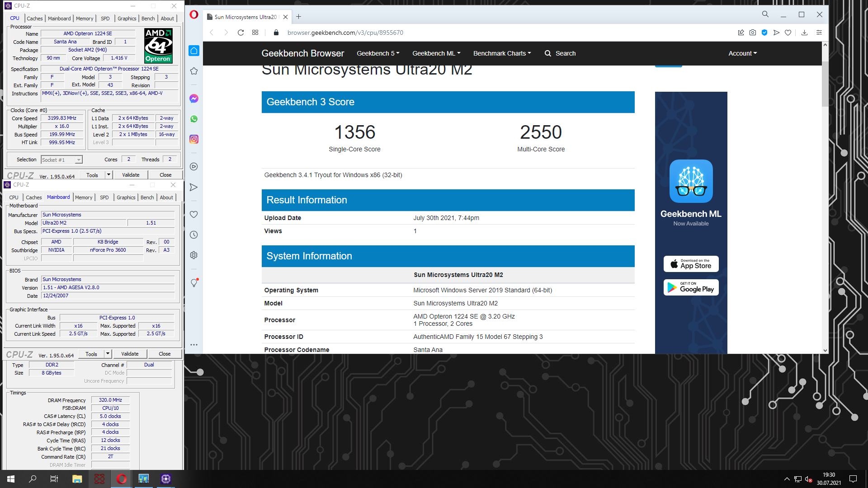
Task: Open Opera sidebar home start page
Action: [x=194, y=51]
